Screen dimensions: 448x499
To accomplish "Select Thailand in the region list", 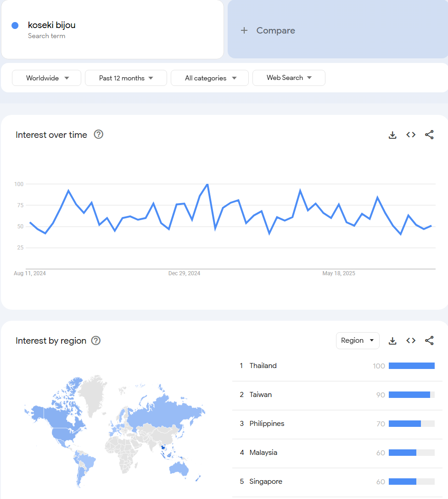I will pyautogui.click(x=337, y=366).
